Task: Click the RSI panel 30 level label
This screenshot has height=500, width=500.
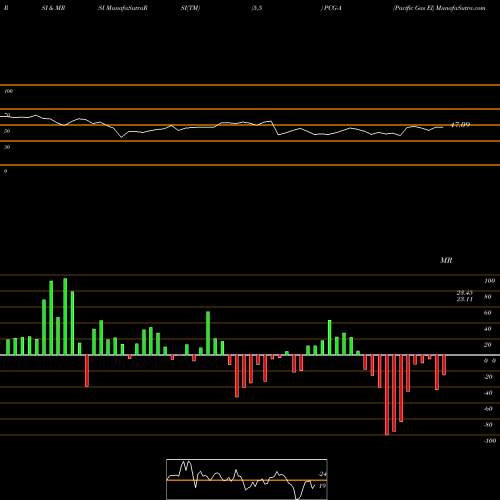Action: click(7, 147)
